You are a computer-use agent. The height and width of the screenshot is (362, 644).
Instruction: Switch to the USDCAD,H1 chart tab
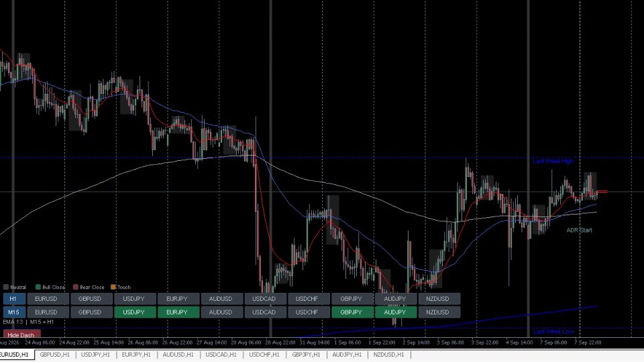click(221, 355)
